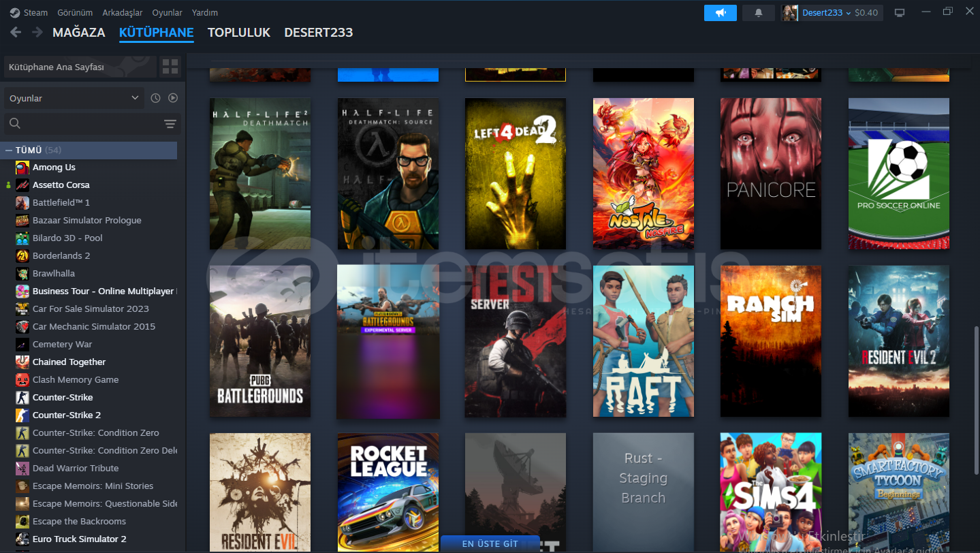Click the Bilardo 3D - Pool icon
980x553 pixels.
[x=22, y=238]
